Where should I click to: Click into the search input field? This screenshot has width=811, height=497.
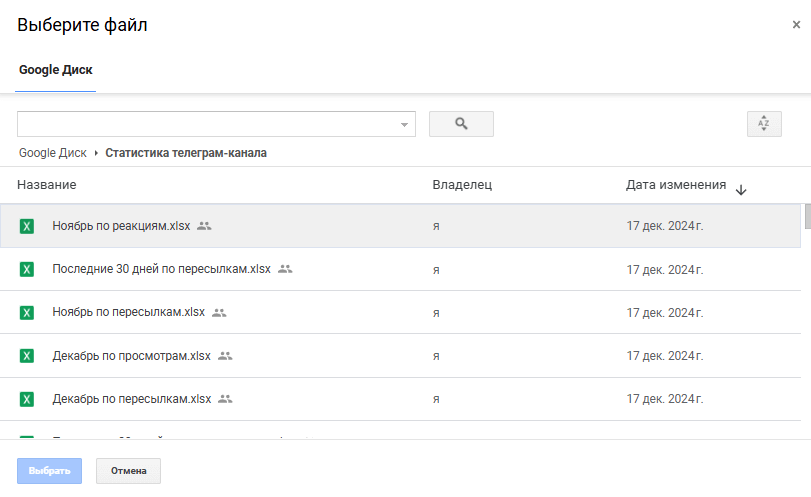[x=205, y=124]
